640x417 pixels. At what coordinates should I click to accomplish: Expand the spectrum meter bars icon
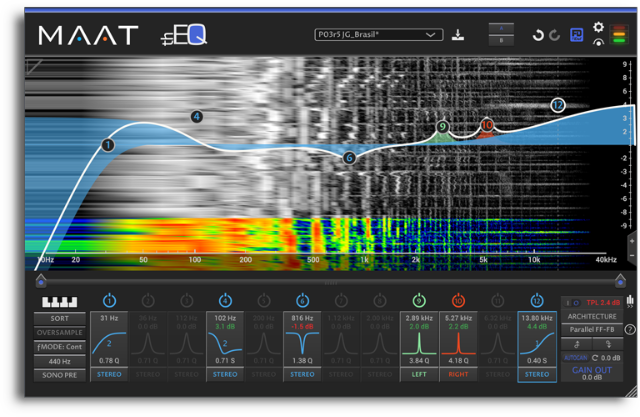[630, 302]
